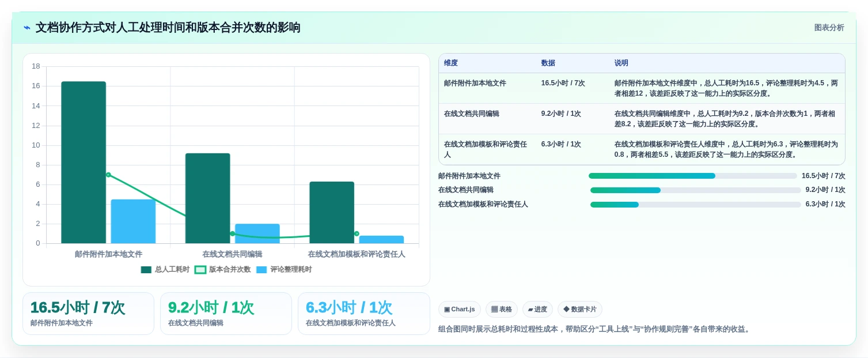The image size is (868, 358).
Task: Click the 进度 tag chip
Action: 537,309
